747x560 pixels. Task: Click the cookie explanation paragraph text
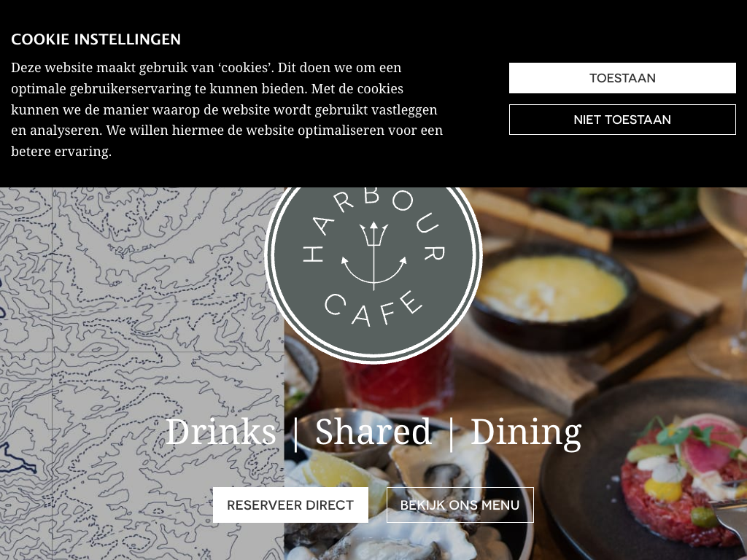click(227, 109)
